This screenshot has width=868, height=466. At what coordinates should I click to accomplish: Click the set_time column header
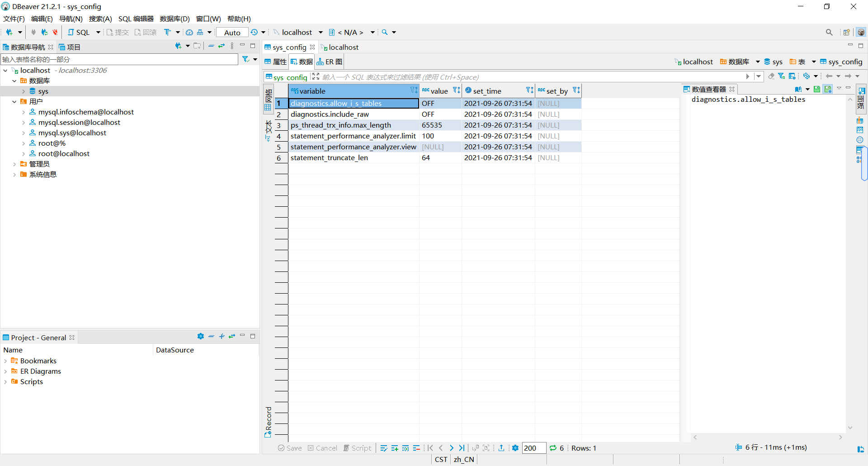[498, 91]
